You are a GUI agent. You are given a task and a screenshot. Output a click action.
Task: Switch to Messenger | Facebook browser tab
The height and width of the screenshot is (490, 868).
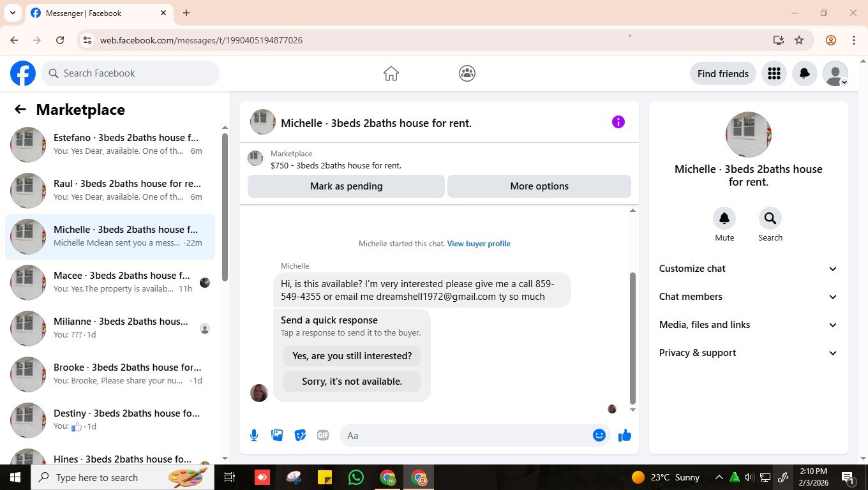99,13
